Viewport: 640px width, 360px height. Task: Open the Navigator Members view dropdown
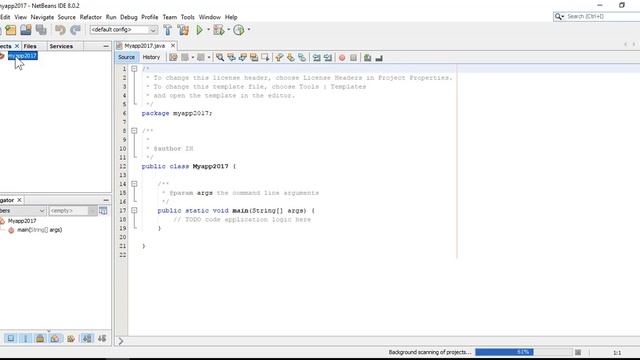(x=22, y=211)
